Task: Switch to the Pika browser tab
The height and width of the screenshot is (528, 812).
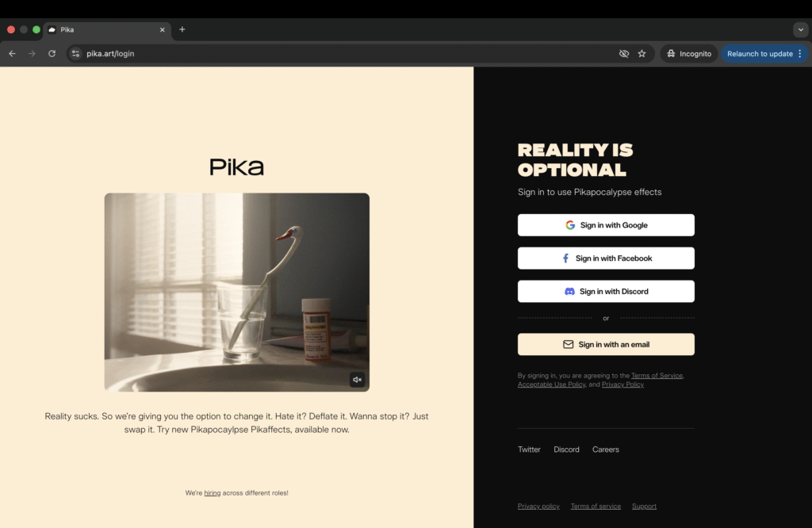Action: (x=95, y=29)
